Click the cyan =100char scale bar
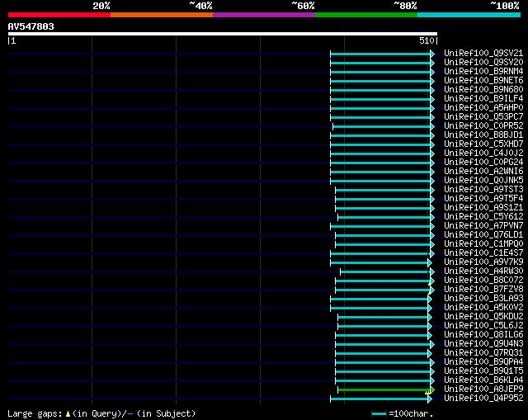Viewport: 528px width, 420px height. (379, 414)
